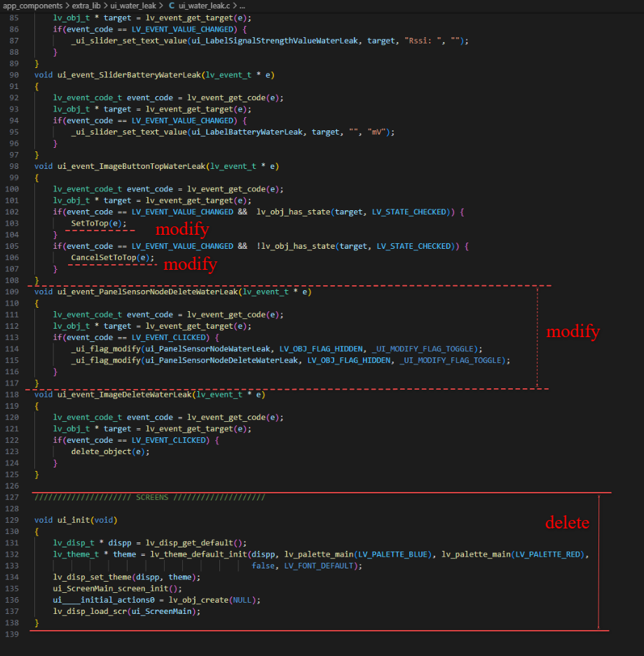Viewport: 644px width, 656px height.
Task: Click the ui_water_leak.c file breadcrumb
Action: click(x=204, y=6)
